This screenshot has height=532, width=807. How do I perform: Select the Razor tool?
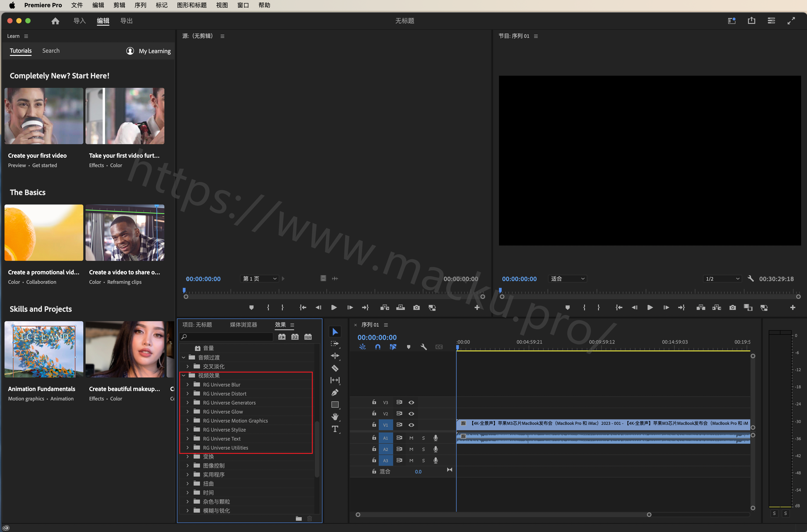pyautogui.click(x=335, y=368)
